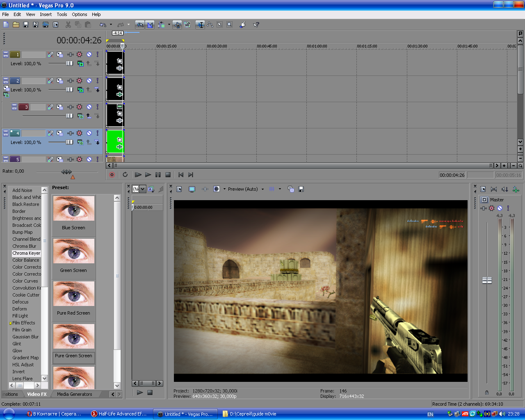Viewport: 525px width, 420px height.
Task: Click the Master volume fader handle
Action: click(x=487, y=281)
